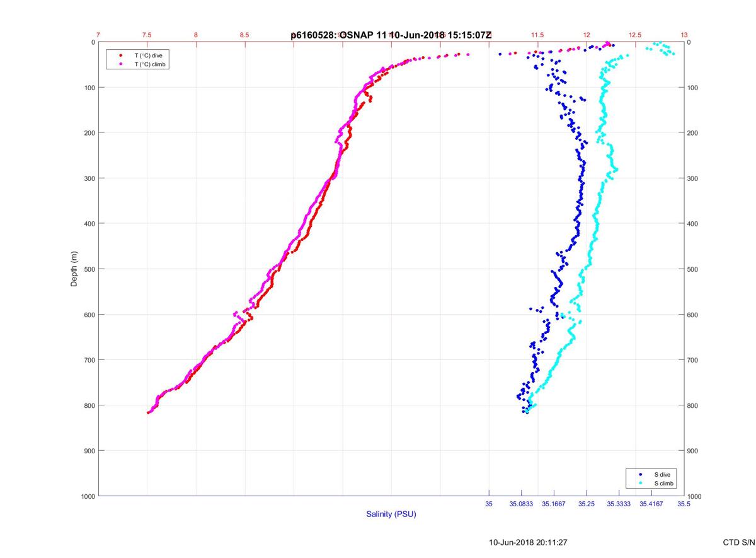Viewport: 756px width, 558px height.
Task: Click the red T dive legend marker
Action: [120, 55]
